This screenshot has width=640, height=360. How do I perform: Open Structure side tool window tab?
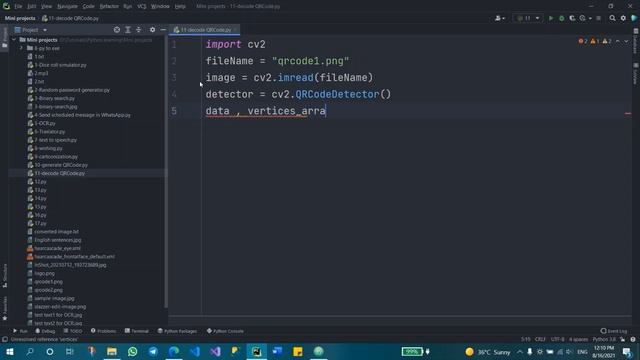[x=4, y=276]
